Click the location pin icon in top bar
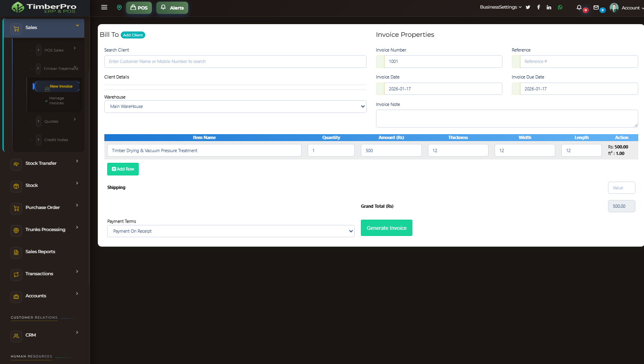Viewport: 644px width, 364px height. (119, 7)
